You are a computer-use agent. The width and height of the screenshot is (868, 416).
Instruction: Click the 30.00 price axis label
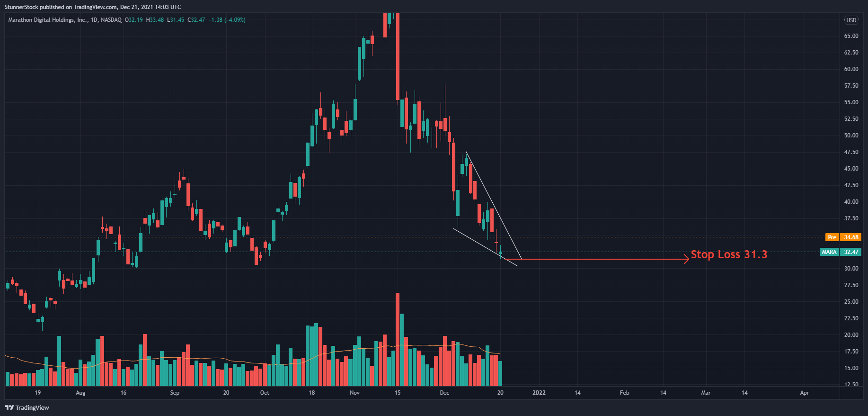coord(851,268)
